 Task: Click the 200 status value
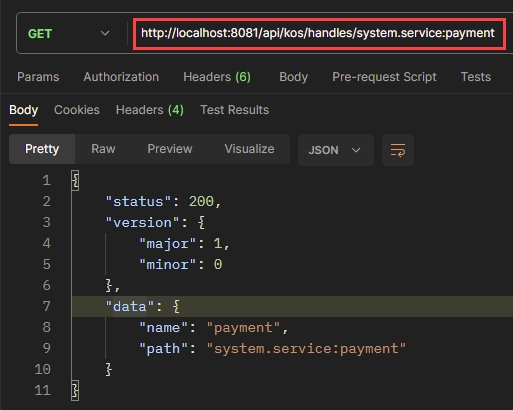click(x=201, y=202)
